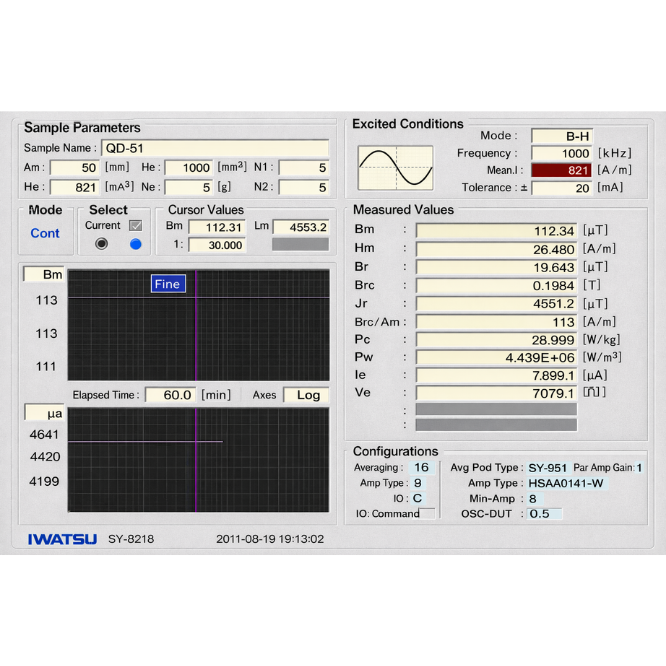Click the timestamp 2011-08-19 19:13:02
The height and width of the screenshot is (666, 666).
click(x=270, y=539)
